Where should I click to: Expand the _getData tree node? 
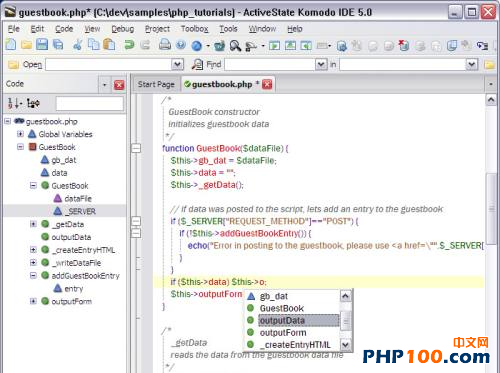(33, 224)
